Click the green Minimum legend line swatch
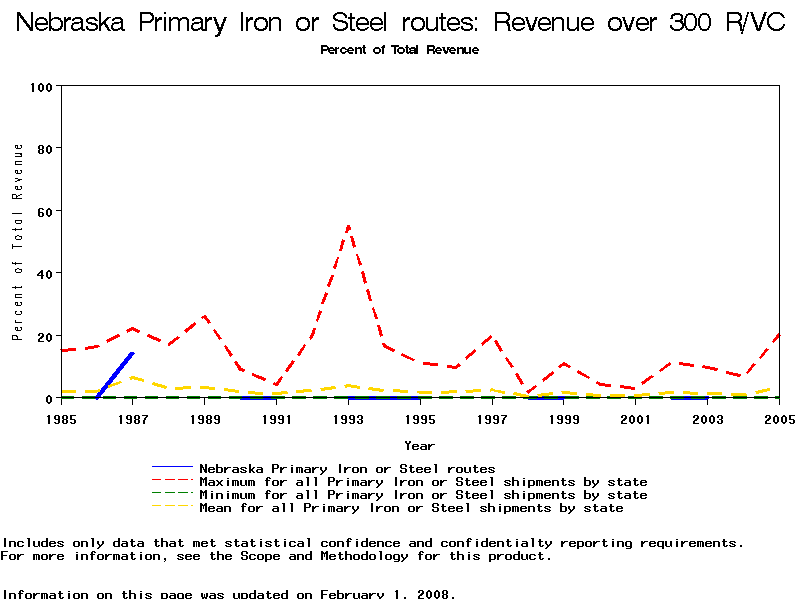 [x=171, y=495]
